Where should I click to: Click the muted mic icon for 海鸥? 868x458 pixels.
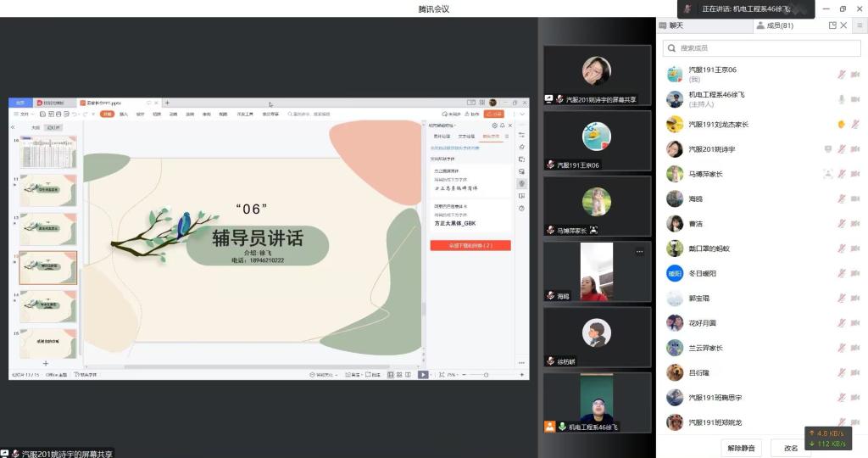(x=842, y=198)
